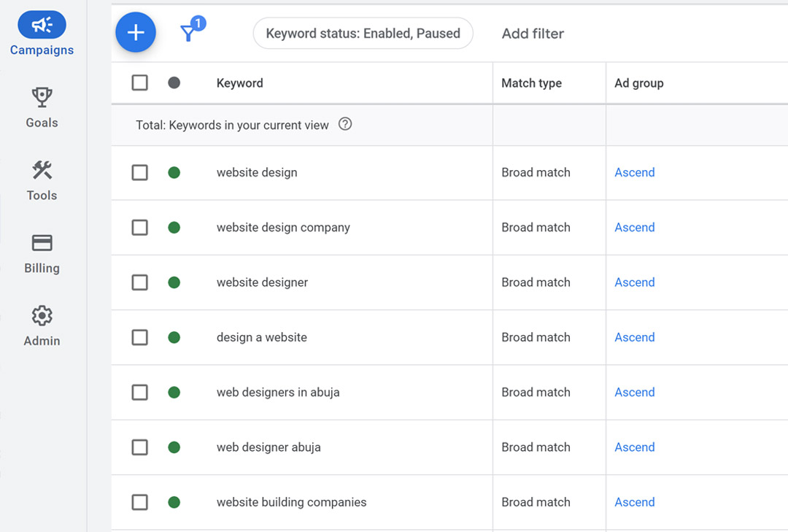Click the help icon beside Total keywords
Viewport: 788px width, 532px height.
coord(344,124)
